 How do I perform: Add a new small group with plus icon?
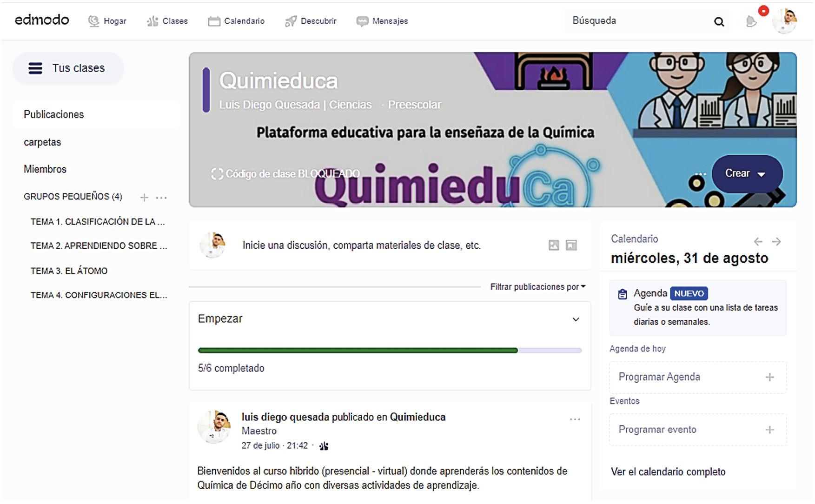coord(144,198)
